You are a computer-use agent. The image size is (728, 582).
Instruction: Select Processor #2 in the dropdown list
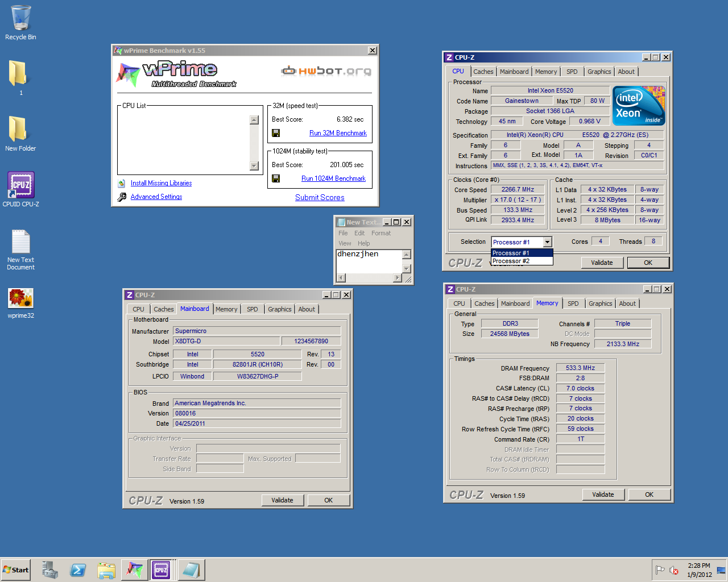pyautogui.click(x=522, y=261)
